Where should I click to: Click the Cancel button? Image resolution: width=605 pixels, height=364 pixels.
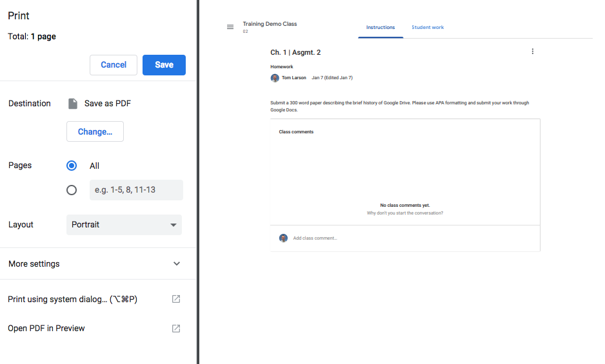[114, 65]
